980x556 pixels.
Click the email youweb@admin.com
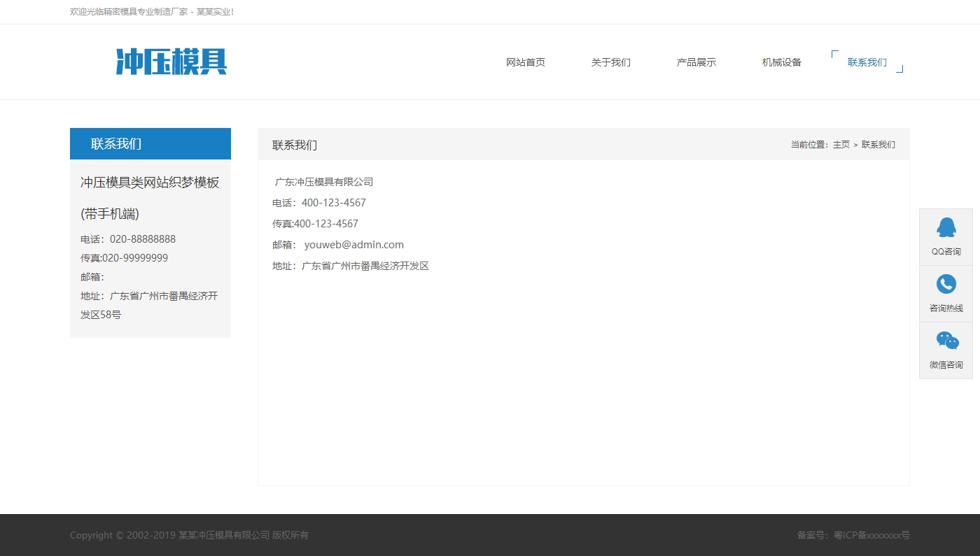[x=353, y=244]
